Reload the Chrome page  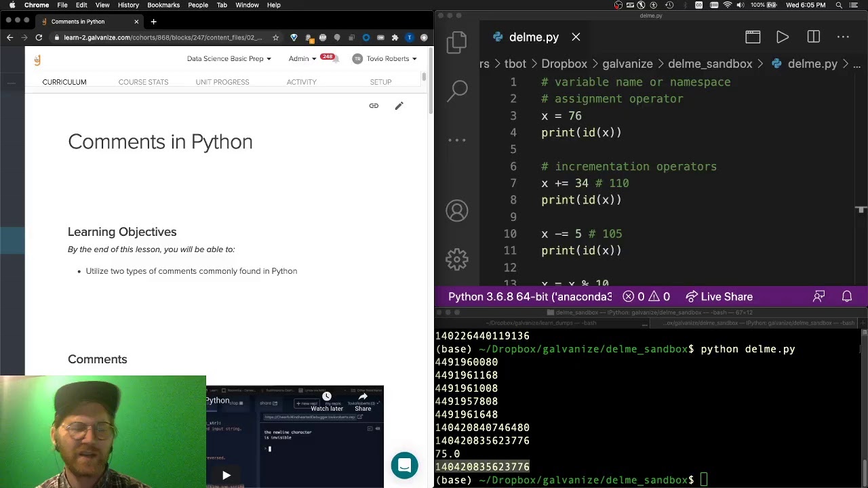coord(39,37)
